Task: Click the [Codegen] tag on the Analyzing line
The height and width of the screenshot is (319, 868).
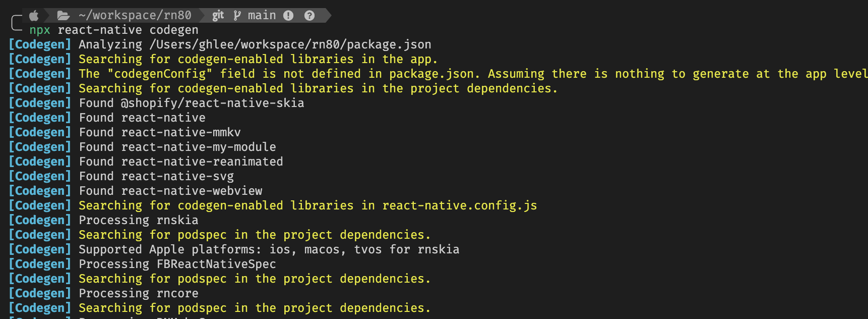Action: pos(40,45)
